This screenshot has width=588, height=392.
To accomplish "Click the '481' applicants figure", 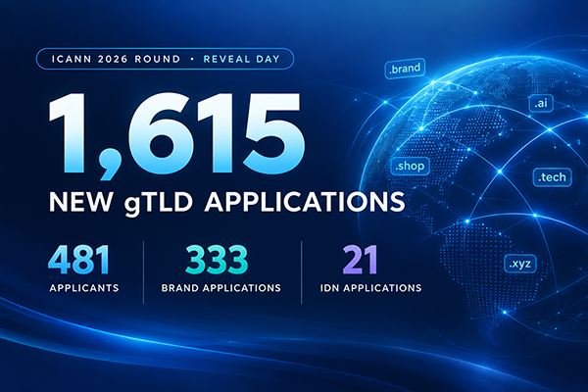I will click(x=79, y=260).
